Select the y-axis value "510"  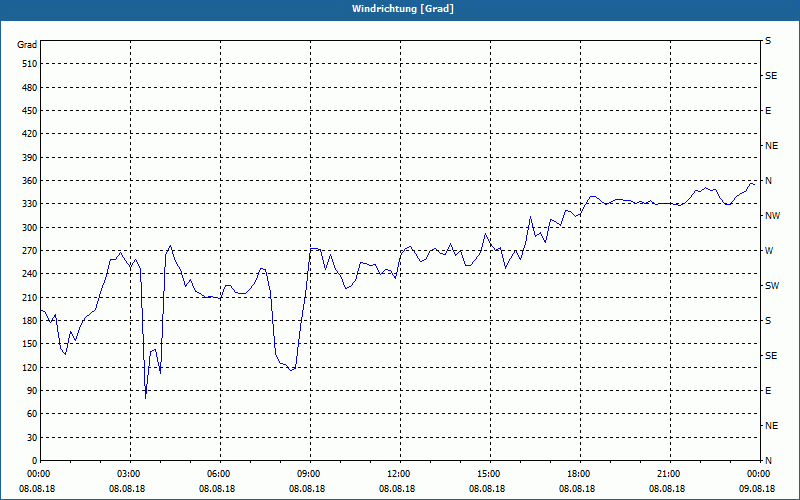pos(30,64)
